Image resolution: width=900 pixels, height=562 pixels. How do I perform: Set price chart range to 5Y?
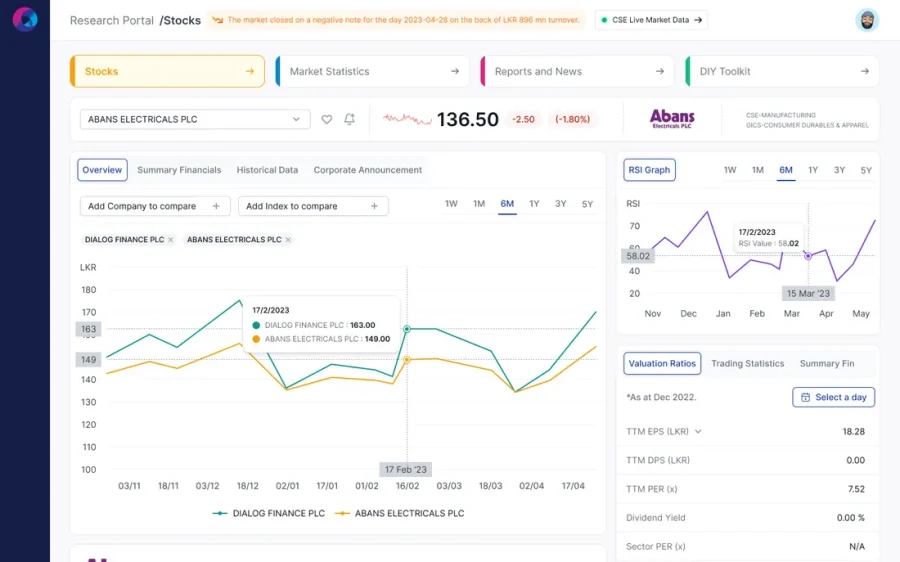(587, 204)
